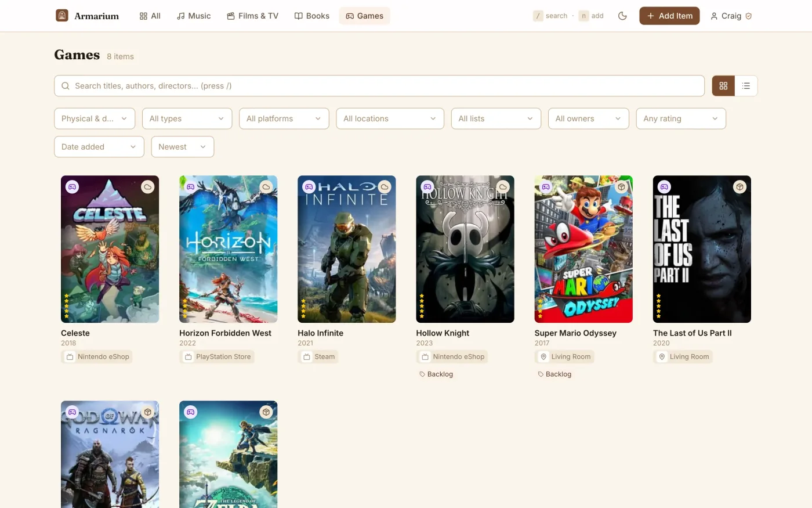Click the box badge on The Last of Us Part II

click(739, 187)
